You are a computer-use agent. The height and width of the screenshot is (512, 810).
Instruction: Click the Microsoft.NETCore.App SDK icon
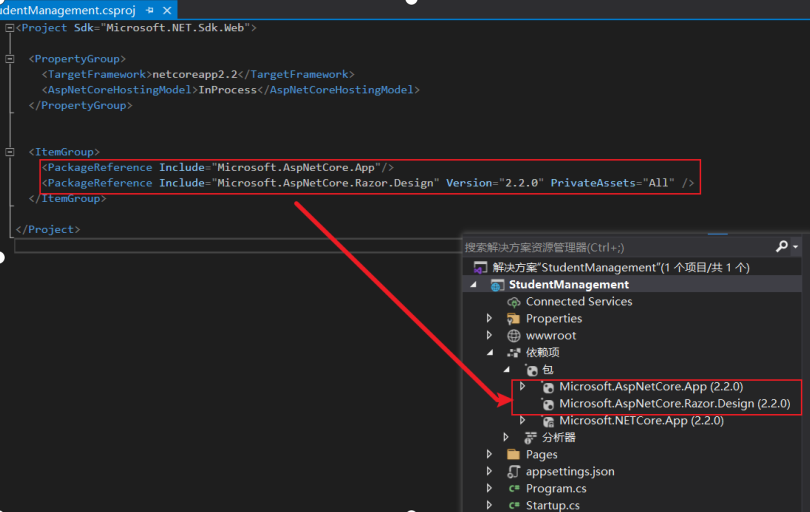tap(548, 421)
